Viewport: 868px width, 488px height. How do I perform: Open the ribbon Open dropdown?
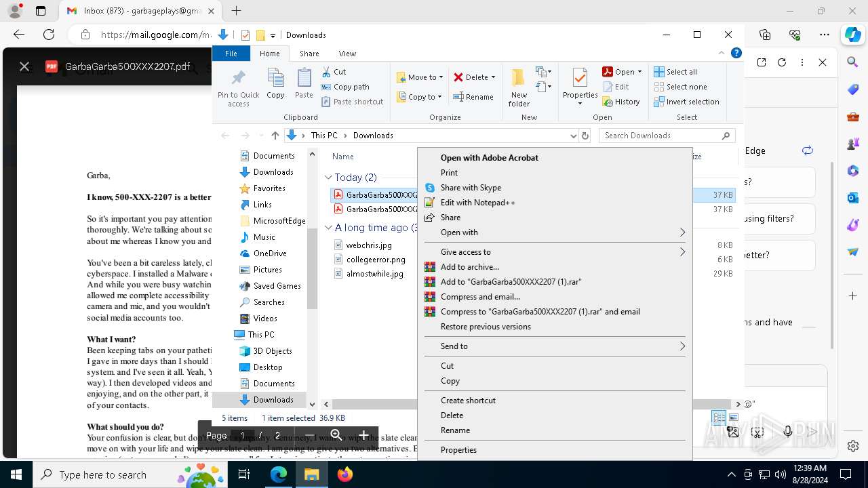[622, 72]
